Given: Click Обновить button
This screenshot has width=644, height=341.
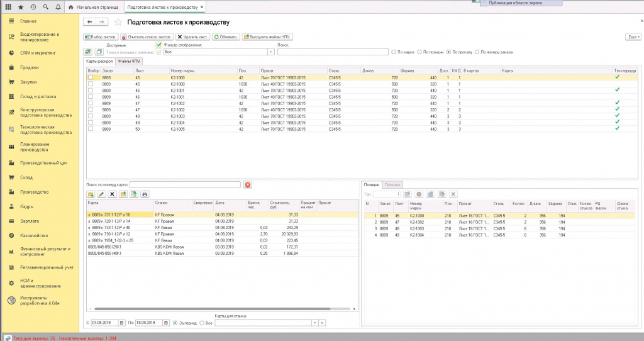Looking at the screenshot, I should click(x=226, y=36).
